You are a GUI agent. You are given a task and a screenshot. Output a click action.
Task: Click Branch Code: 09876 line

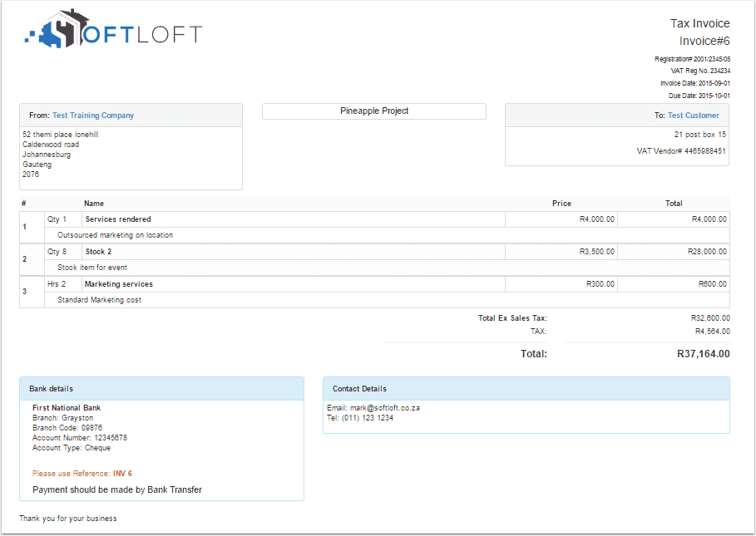[x=67, y=428]
